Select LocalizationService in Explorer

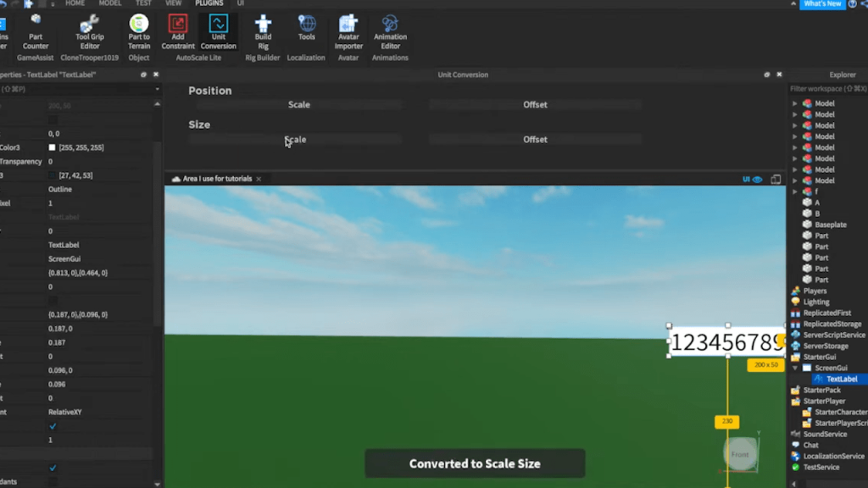[x=833, y=456]
